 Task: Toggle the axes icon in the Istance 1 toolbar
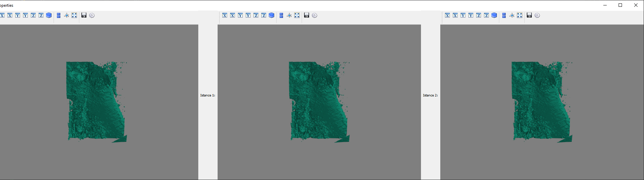289,15
